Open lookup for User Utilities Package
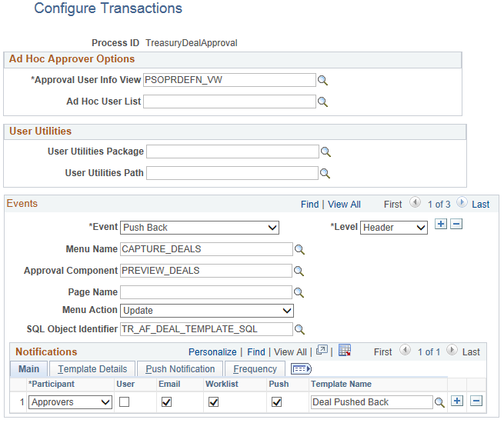This screenshot has height=423, width=504. pyautogui.click(x=325, y=152)
